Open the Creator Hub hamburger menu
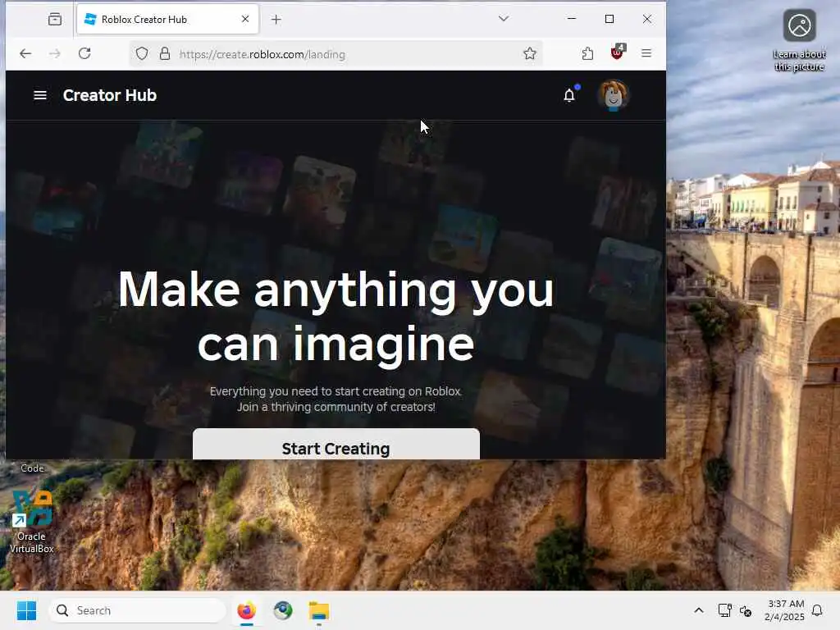 click(x=40, y=95)
